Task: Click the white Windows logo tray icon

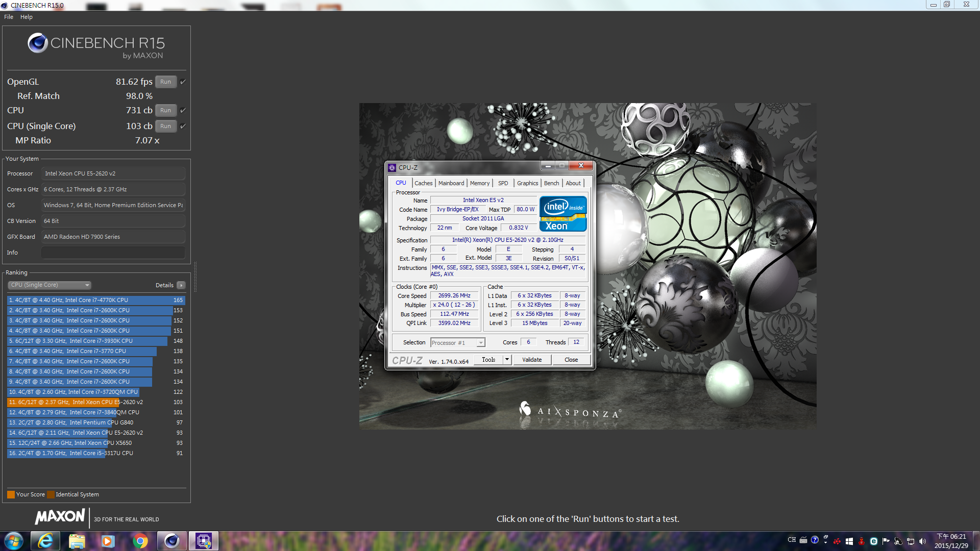Action: tap(849, 541)
